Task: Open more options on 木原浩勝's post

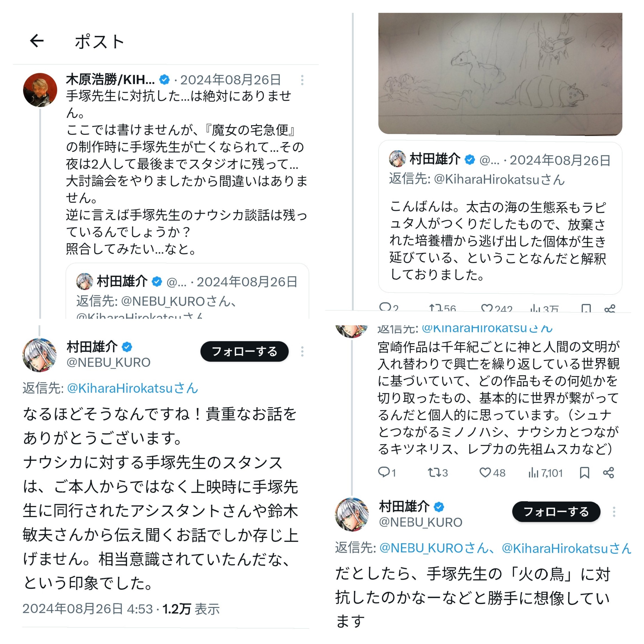Action: click(x=302, y=80)
